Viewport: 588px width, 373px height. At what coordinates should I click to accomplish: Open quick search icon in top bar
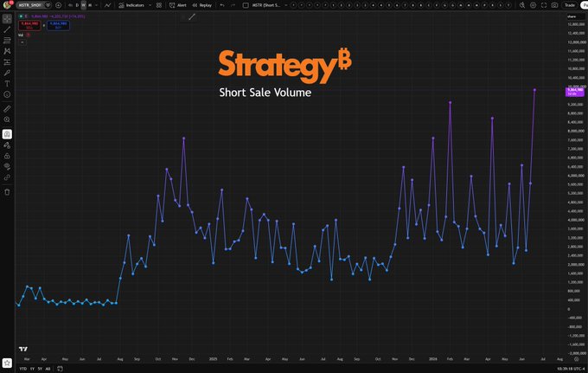point(522,5)
